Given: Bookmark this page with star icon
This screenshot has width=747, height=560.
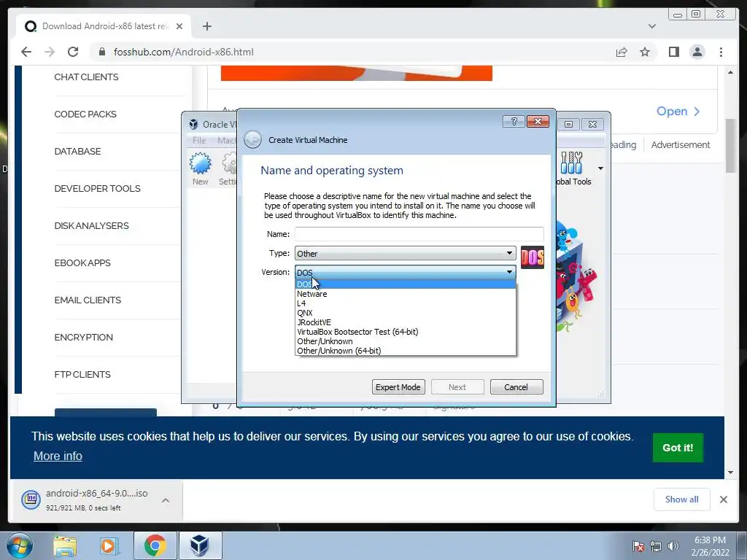Looking at the screenshot, I should (x=645, y=52).
